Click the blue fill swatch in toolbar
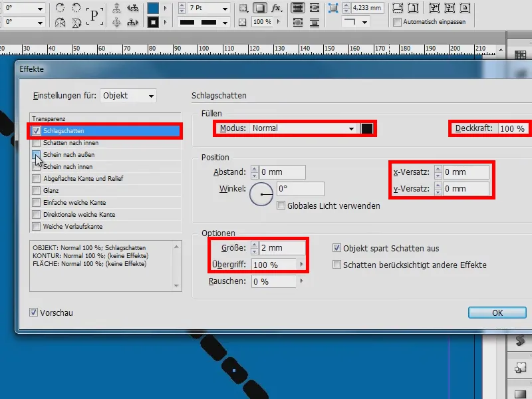Viewport: 532px width, 399px height. 153,8
